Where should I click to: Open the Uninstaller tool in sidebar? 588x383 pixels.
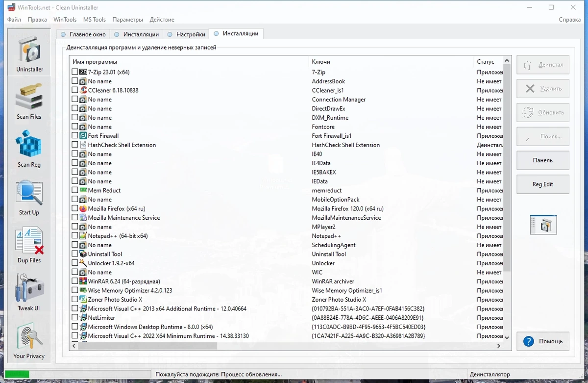tap(29, 51)
